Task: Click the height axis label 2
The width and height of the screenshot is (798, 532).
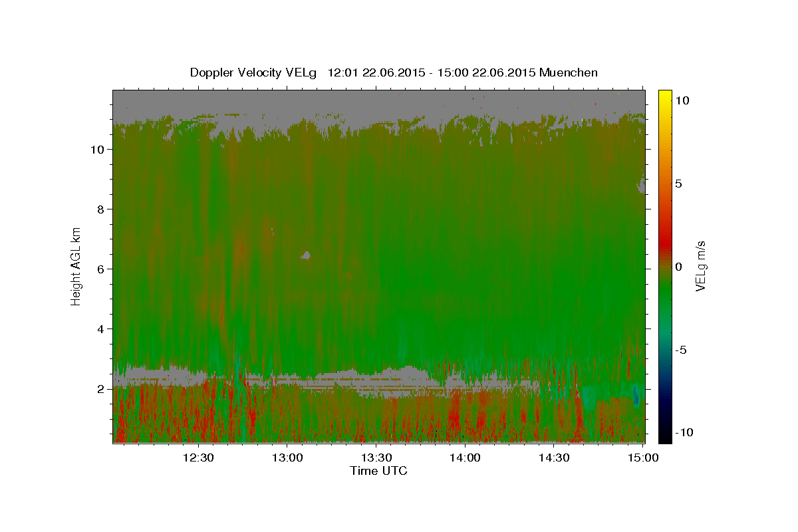Action: point(99,389)
